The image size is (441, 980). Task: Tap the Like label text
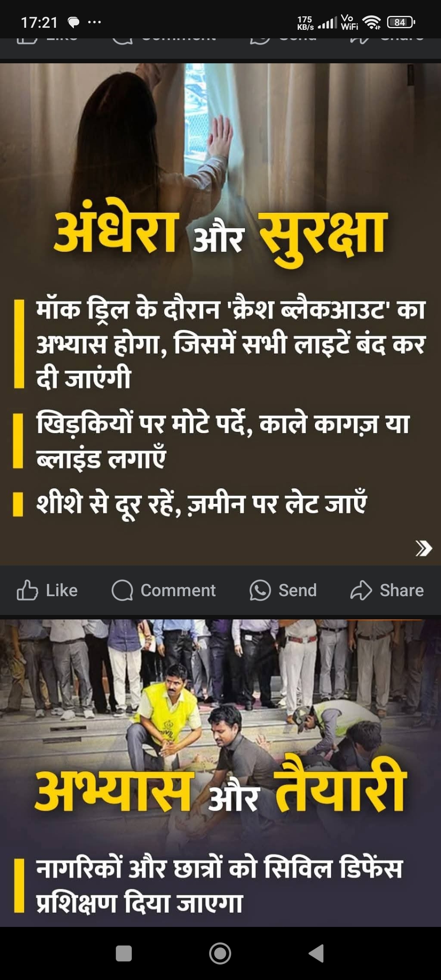tap(62, 590)
